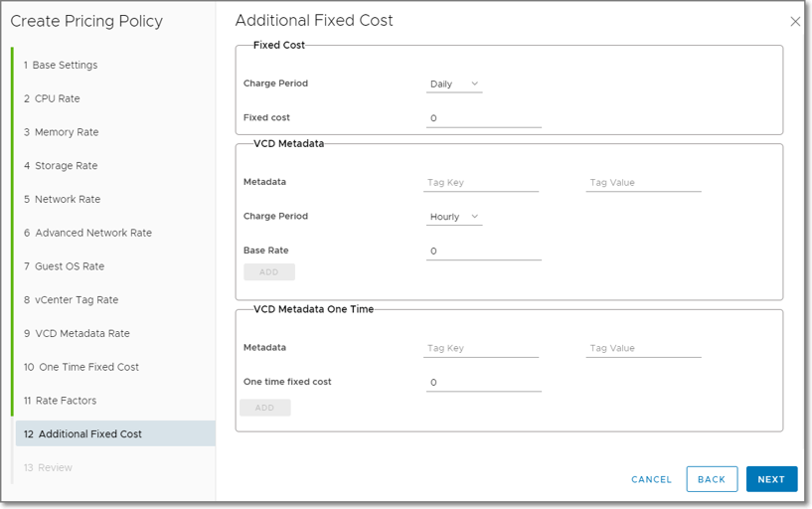Jump to the Rate Factors step
This screenshot has height=509, width=812.
[x=67, y=401]
